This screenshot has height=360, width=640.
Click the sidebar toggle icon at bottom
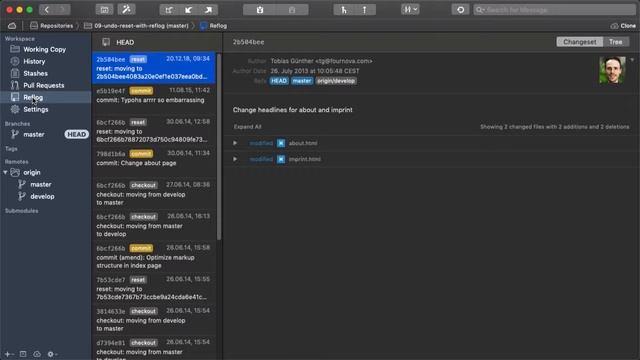[x=23, y=354]
